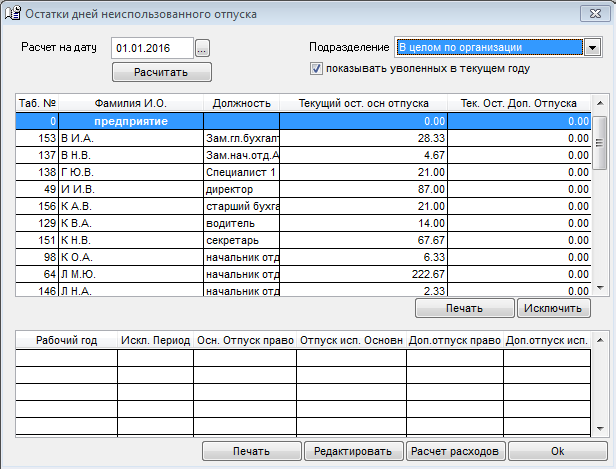This screenshot has width=616, height=469.
Task: Select employee row В Н.В.
Action: pyautogui.click(x=303, y=155)
